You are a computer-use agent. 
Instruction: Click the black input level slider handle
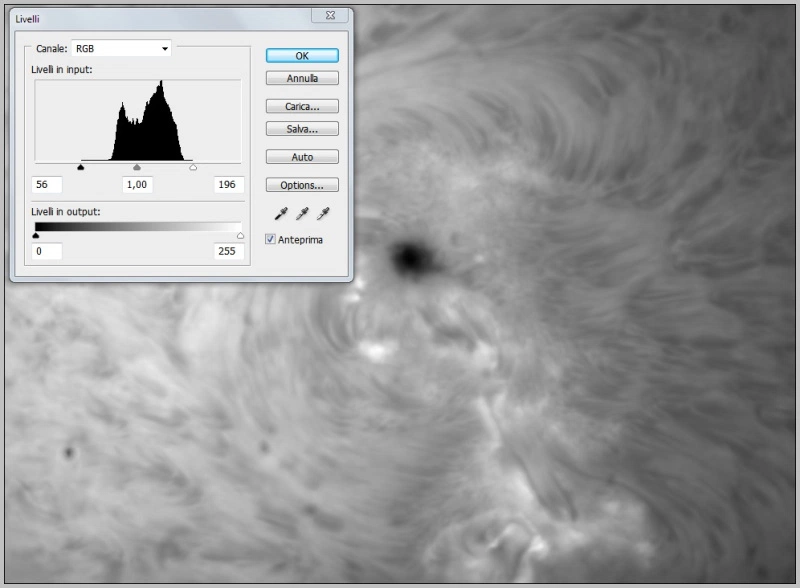click(x=81, y=168)
